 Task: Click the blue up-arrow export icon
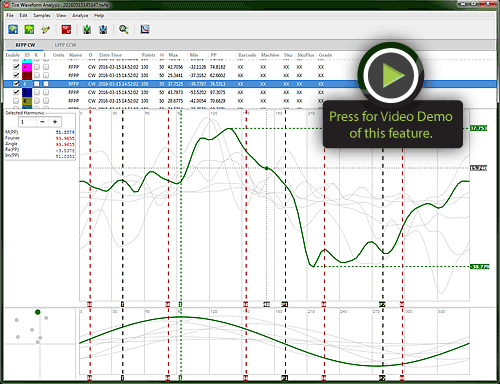click(103, 29)
